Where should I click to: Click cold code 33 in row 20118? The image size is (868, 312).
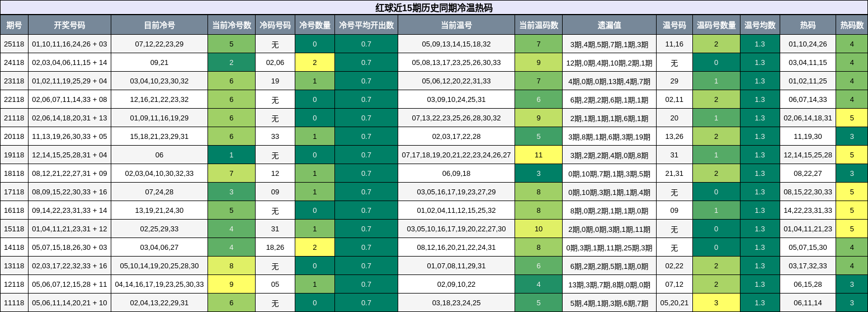[275, 136]
